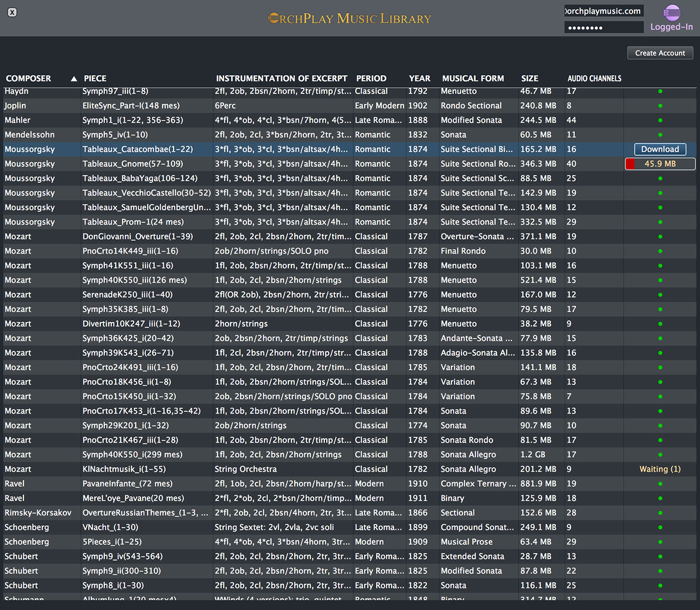This screenshot has width=700, height=610.
Task: Sort by the SIZE column header
Action: [x=529, y=79]
